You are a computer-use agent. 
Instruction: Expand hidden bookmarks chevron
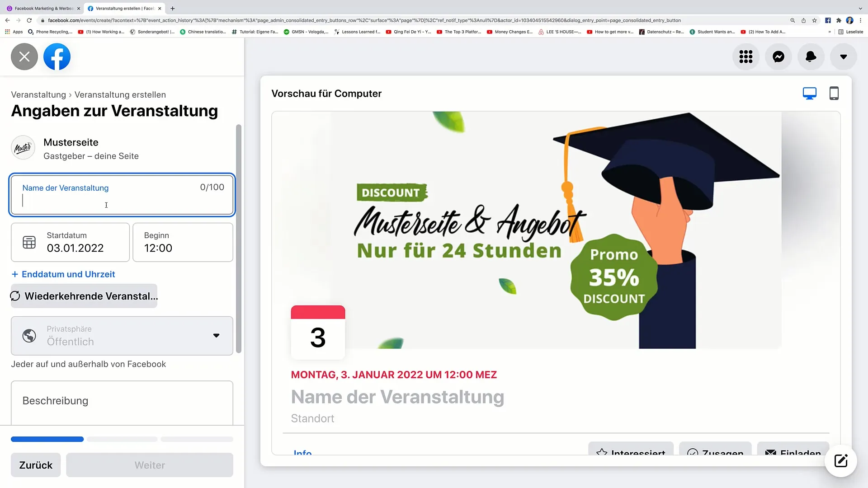coord(830,32)
